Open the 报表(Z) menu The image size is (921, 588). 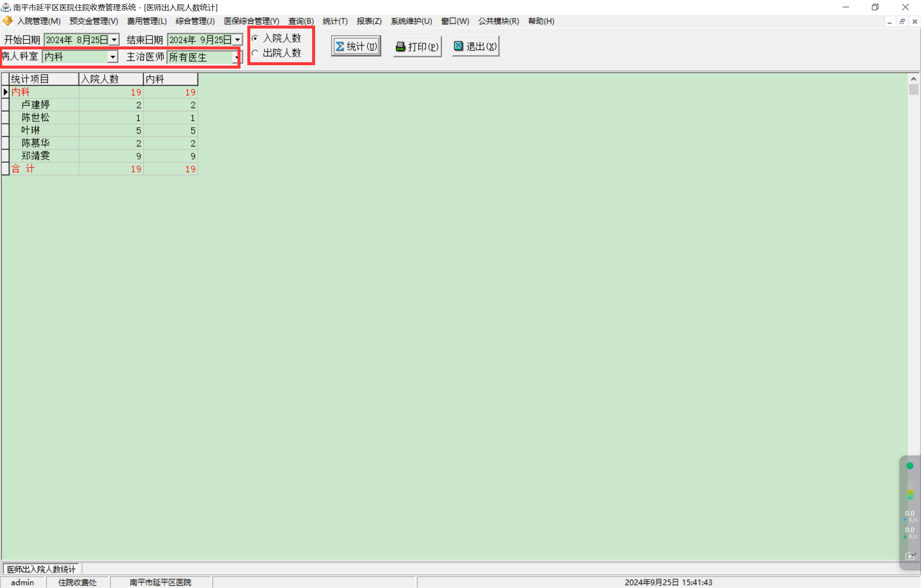[x=369, y=21]
